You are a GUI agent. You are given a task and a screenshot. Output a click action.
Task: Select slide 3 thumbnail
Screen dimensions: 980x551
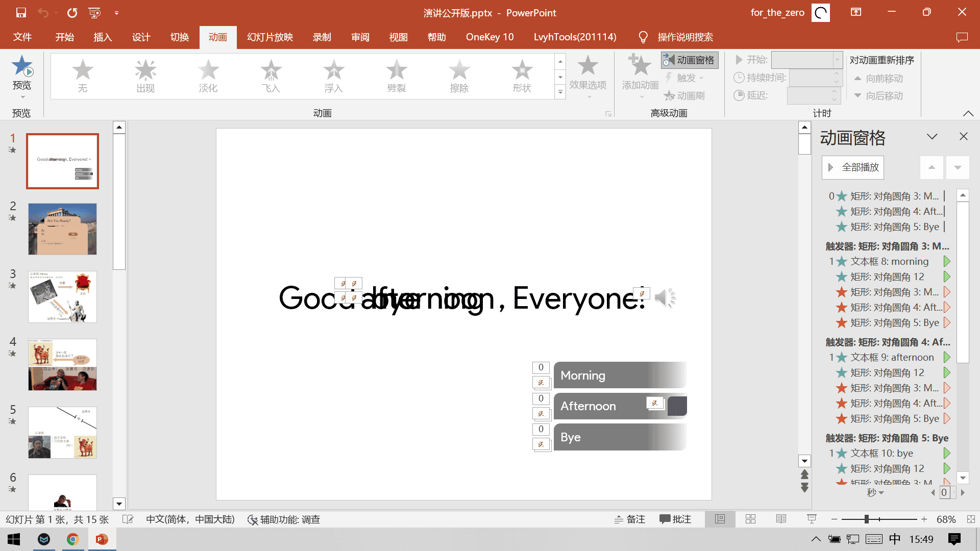point(62,297)
